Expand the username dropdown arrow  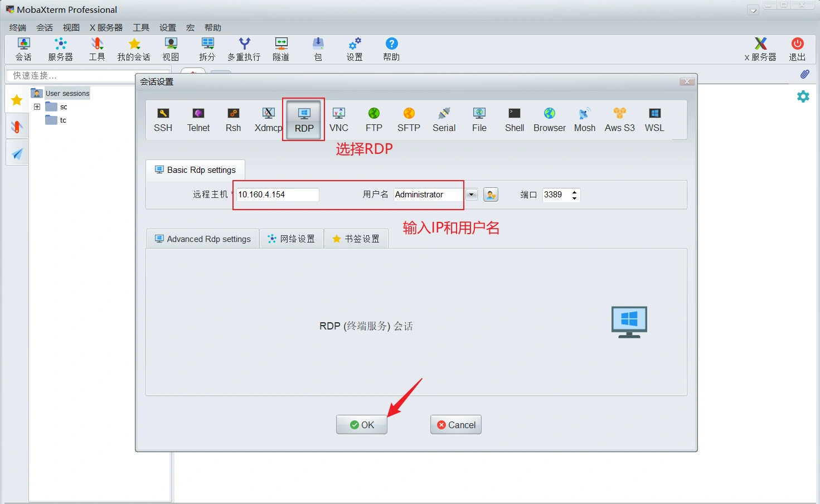pyautogui.click(x=472, y=195)
